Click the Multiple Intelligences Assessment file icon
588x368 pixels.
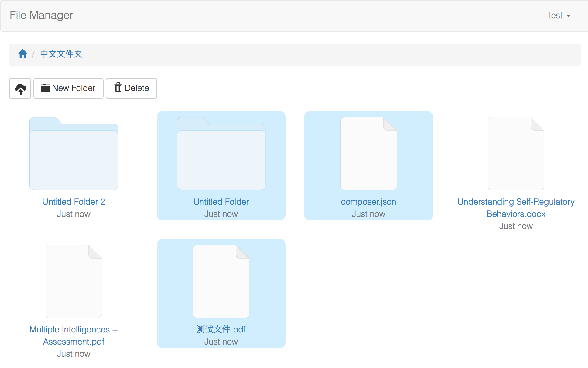73,281
